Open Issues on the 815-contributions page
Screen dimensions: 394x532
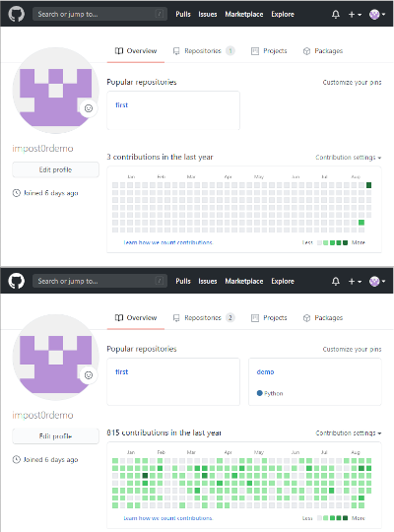[208, 281]
